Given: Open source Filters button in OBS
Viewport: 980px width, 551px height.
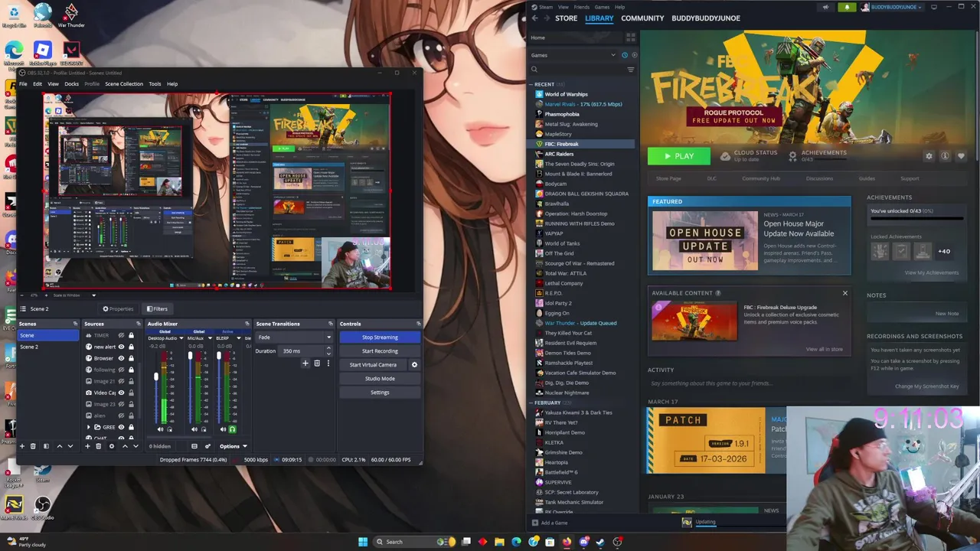Looking at the screenshot, I should [x=157, y=309].
